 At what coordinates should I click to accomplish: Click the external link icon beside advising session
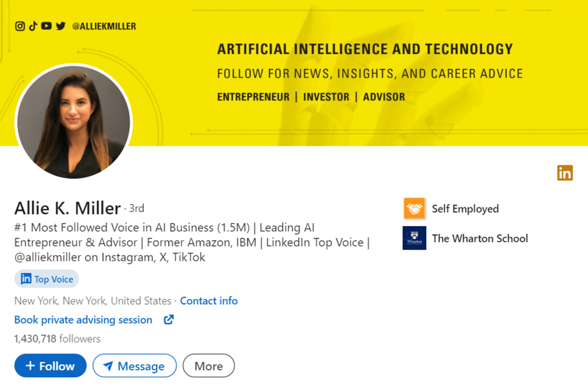(x=169, y=320)
